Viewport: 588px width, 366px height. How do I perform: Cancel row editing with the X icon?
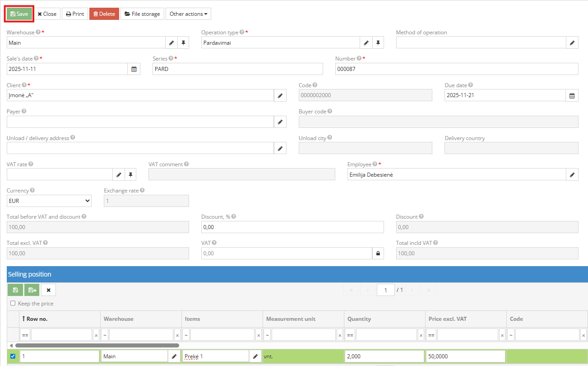48,290
